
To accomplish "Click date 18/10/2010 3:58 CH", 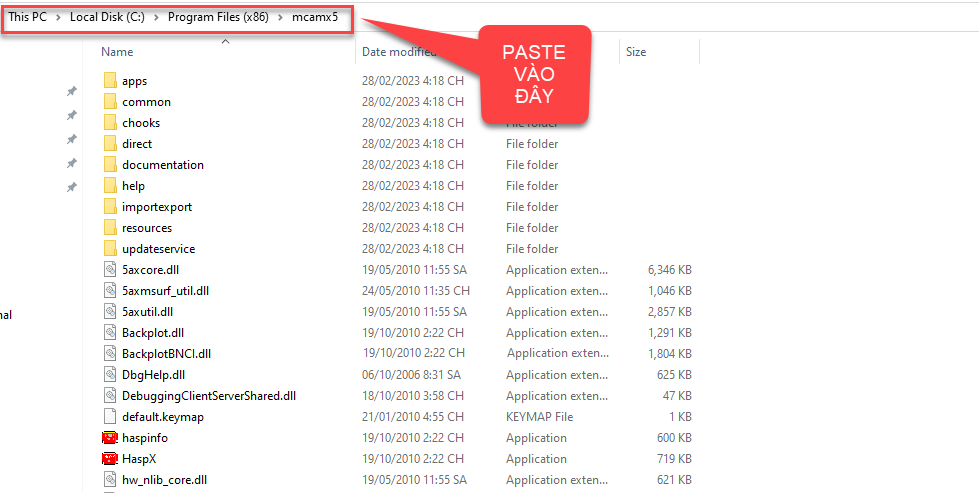I will pos(413,396).
